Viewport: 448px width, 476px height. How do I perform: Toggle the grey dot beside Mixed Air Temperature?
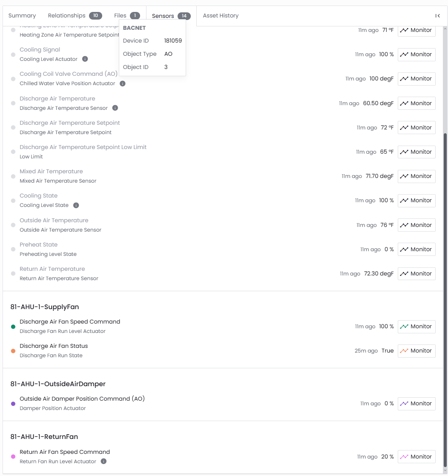13,176
